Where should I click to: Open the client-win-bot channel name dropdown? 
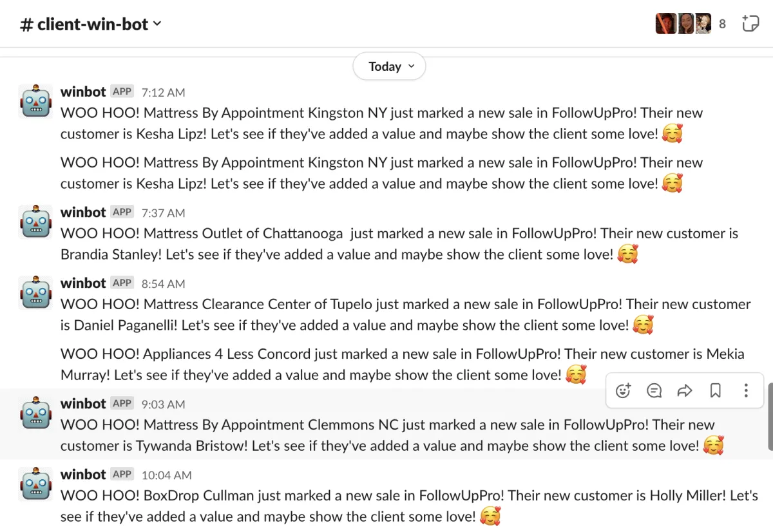click(91, 24)
